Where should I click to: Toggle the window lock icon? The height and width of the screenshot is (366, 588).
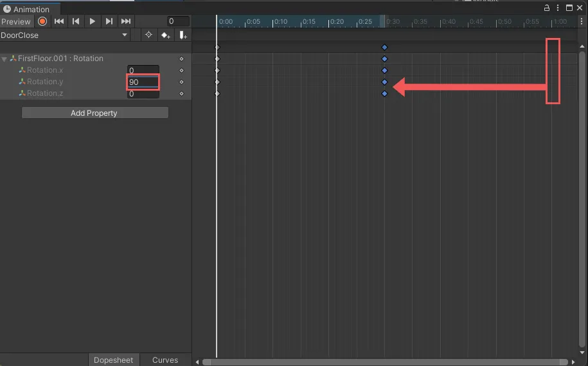(547, 8)
